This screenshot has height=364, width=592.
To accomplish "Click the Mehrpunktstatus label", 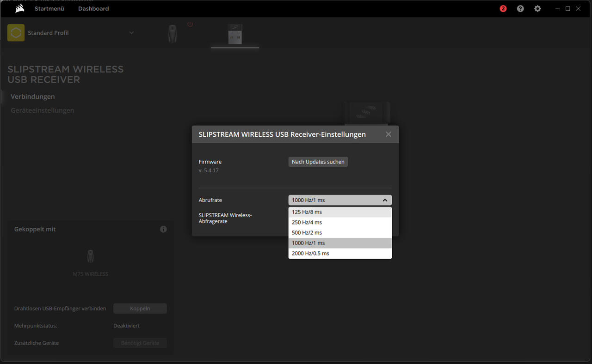I will [36, 326].
